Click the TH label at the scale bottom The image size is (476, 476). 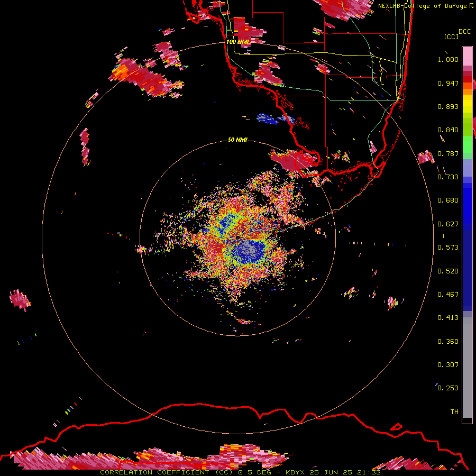tap(454, 412)
